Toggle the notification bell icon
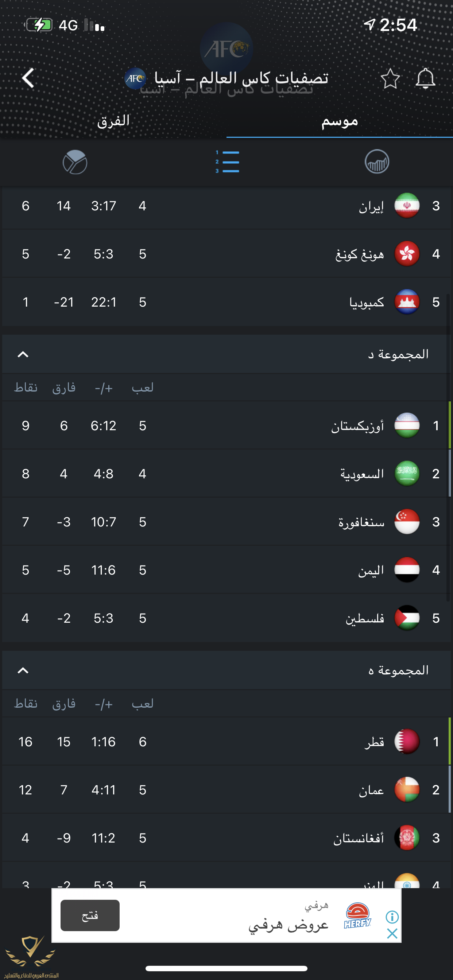The width and height of the screenshot is (453, 980). tap(425, 78)
